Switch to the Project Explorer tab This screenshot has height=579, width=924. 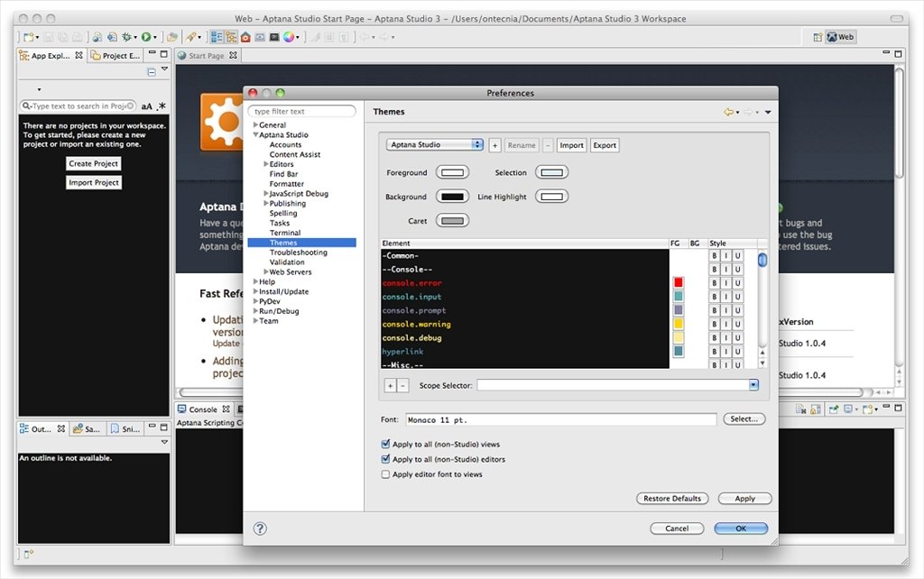(x=115, y=55)
